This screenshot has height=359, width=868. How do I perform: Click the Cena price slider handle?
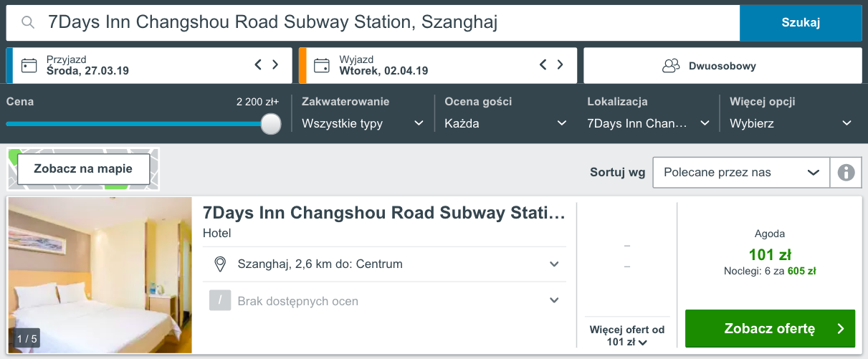271,124
